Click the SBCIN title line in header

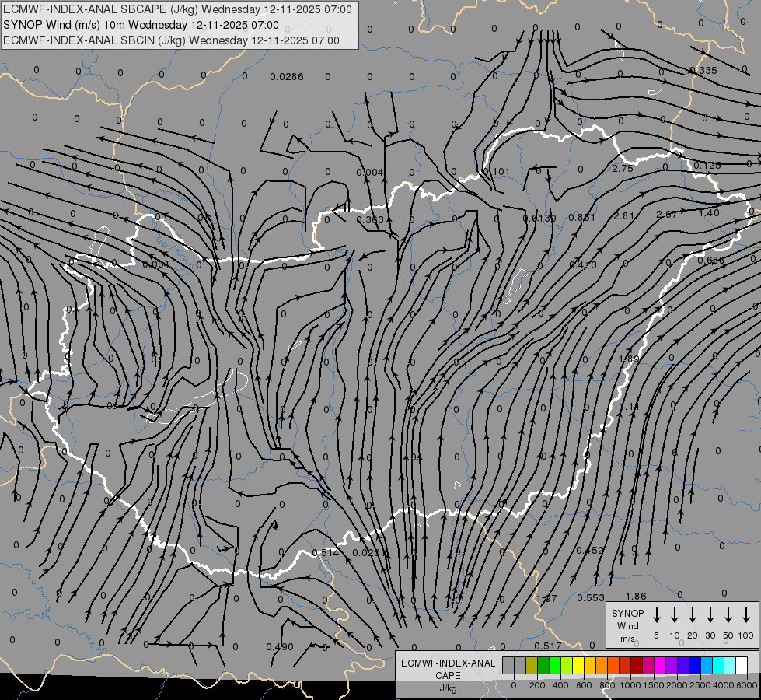pos(171,40)
